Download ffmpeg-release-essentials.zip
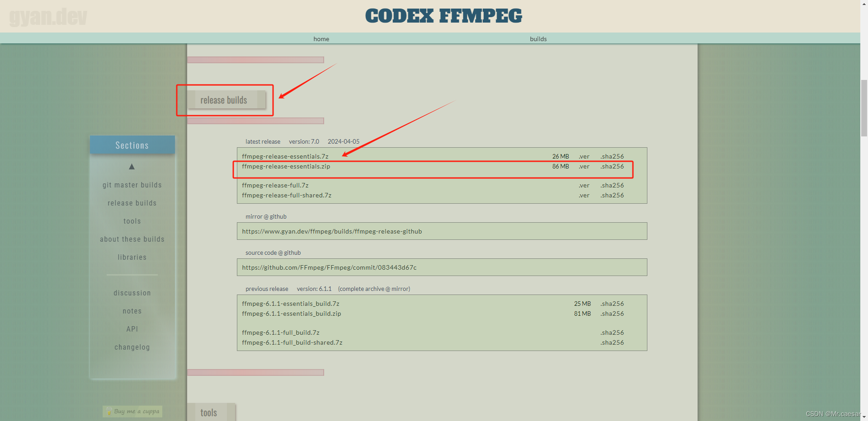The width and height of the screenshot is (868, 421). (285, 166)
